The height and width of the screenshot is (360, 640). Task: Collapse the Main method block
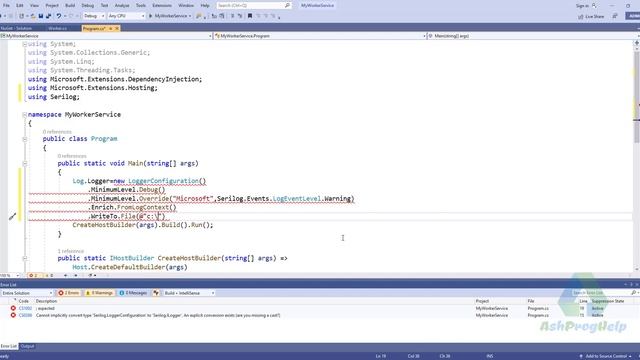pos(24,164)
